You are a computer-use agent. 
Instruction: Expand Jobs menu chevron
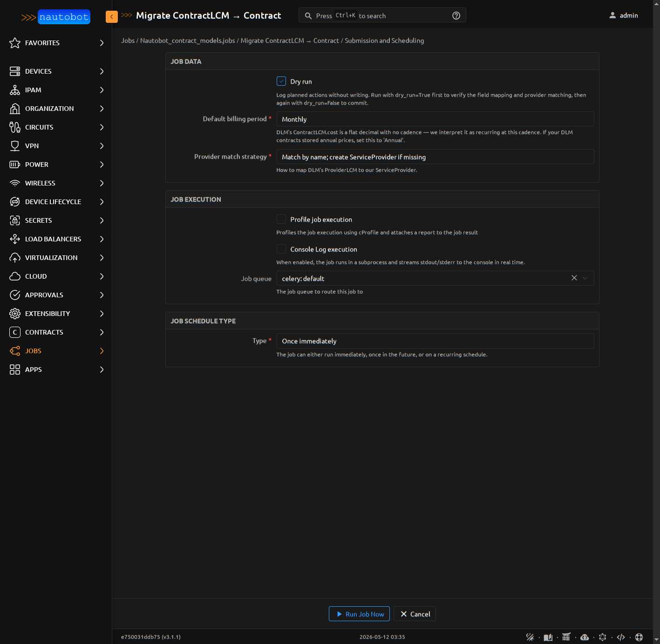tap(102, 351)
